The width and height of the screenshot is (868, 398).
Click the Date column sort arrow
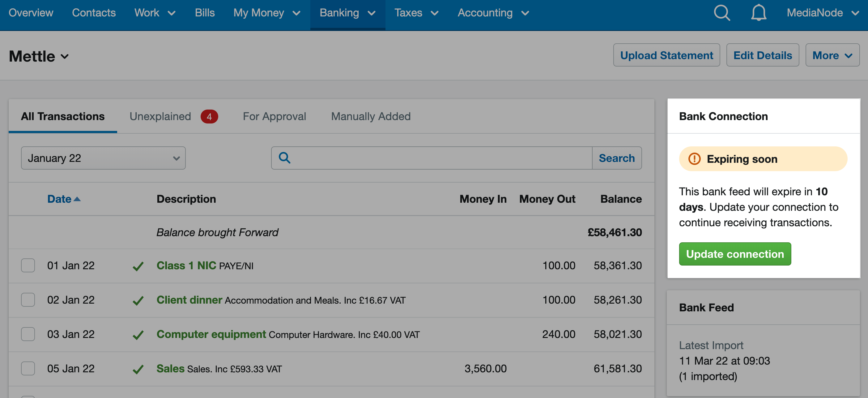77,199
